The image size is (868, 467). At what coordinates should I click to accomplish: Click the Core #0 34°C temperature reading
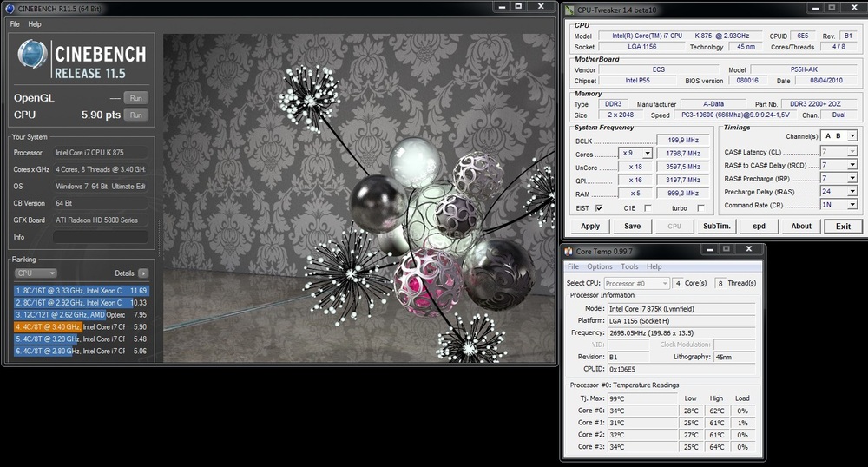pyautogui.click(x=642, y=411)
